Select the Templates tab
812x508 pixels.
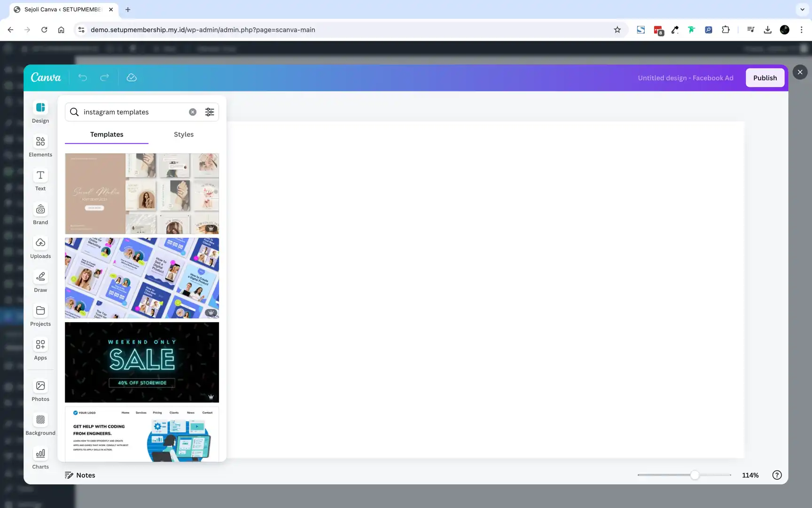(x=106, y=135)
